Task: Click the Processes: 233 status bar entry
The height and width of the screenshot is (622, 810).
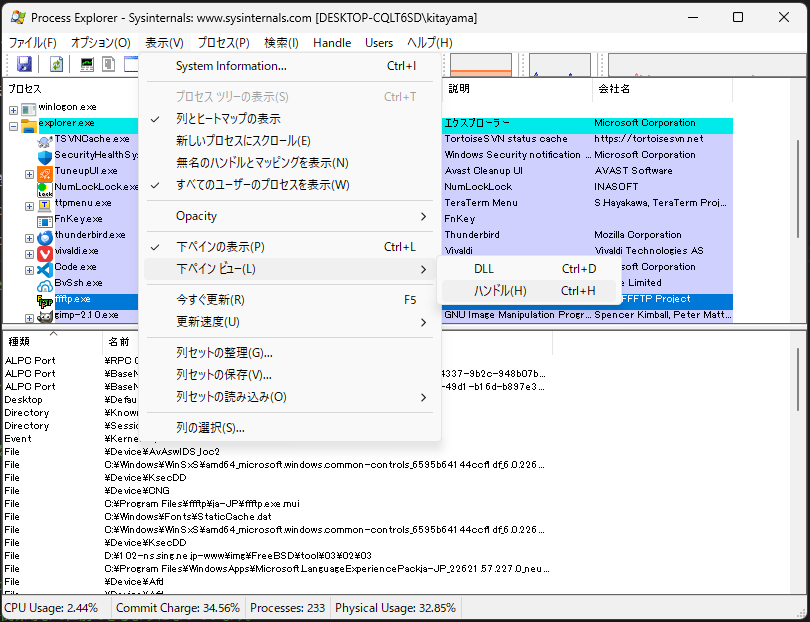Action: point(288,608)
